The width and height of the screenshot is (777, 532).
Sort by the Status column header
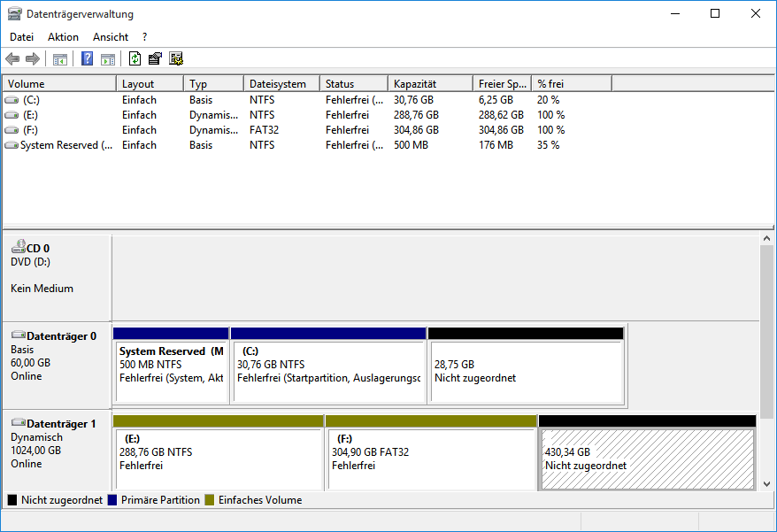coord(354,84)
